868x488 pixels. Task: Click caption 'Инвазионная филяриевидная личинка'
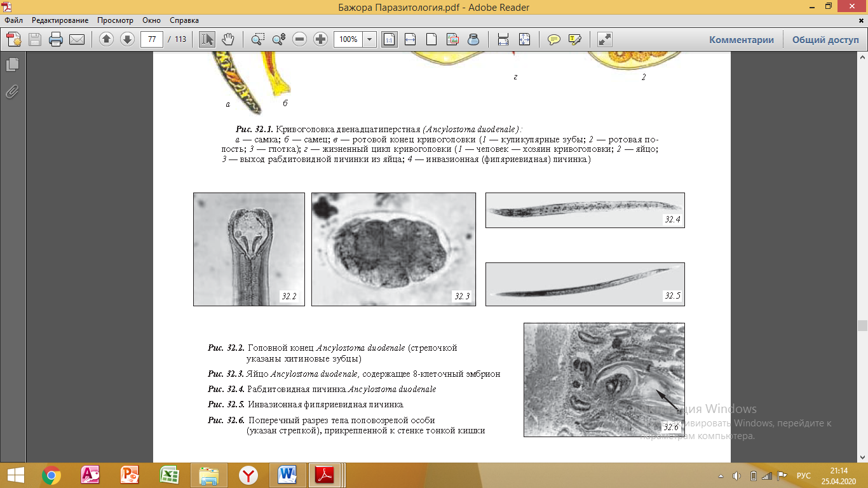(325, 405)
